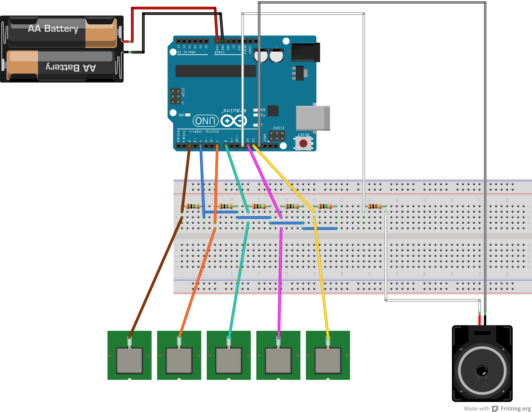Select the leftmost force sensor pad
Image resolution: width=532 pixels, height=412 pixels.
[x=129, y=355]
